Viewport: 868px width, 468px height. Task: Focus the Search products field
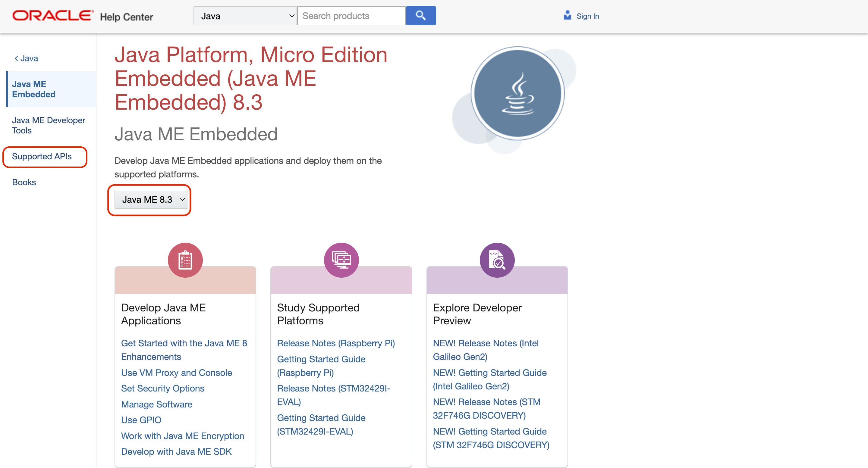click(x=351, y=16)
